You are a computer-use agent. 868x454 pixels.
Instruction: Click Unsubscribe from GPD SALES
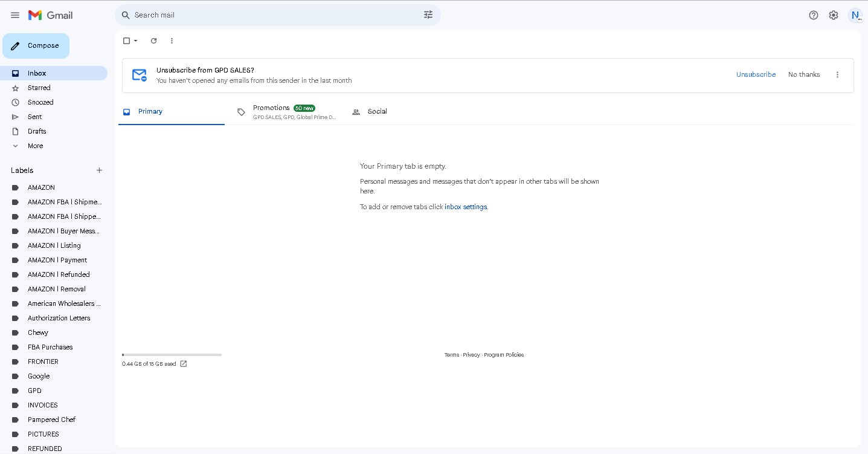756,75
